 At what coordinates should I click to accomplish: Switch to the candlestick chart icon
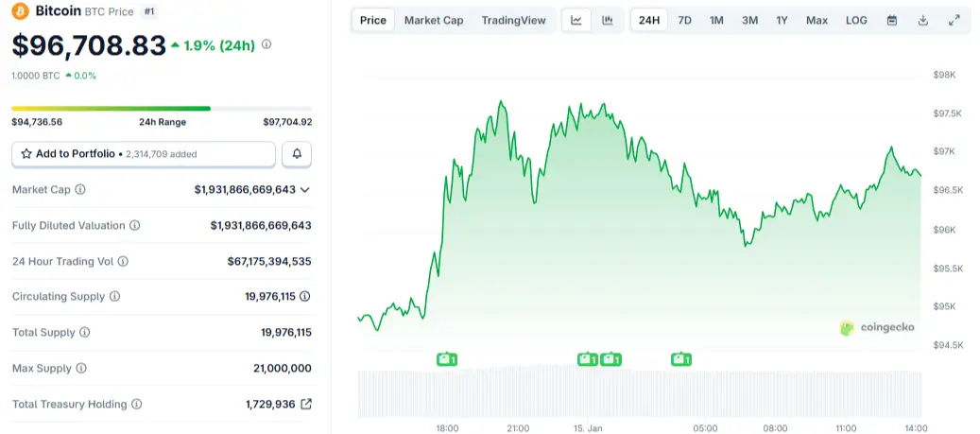click(607, 20)
